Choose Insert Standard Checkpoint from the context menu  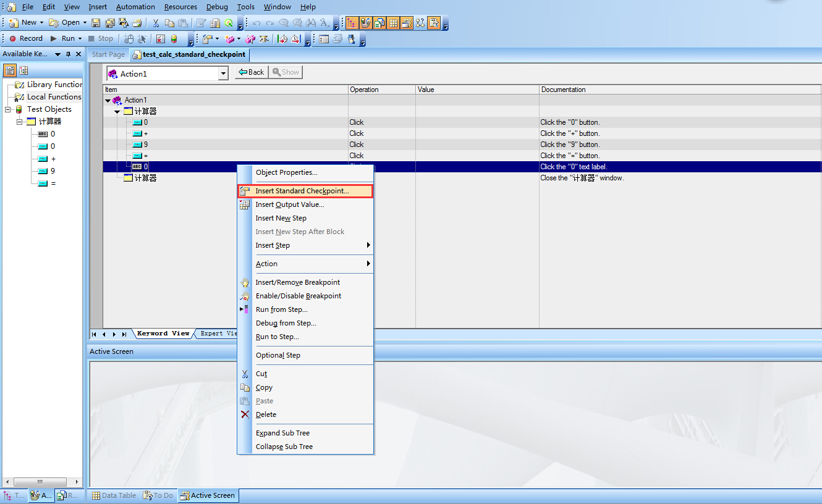click(305, 191)
